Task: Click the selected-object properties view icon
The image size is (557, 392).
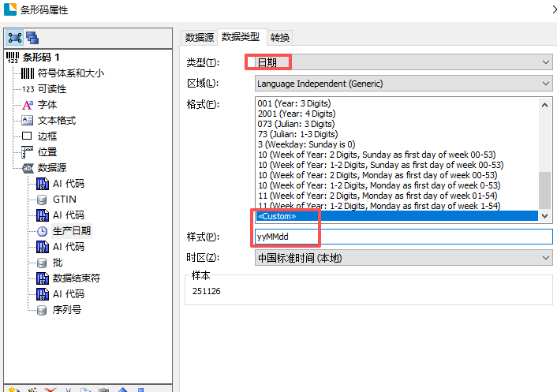Action: click(x=14, y=37)
